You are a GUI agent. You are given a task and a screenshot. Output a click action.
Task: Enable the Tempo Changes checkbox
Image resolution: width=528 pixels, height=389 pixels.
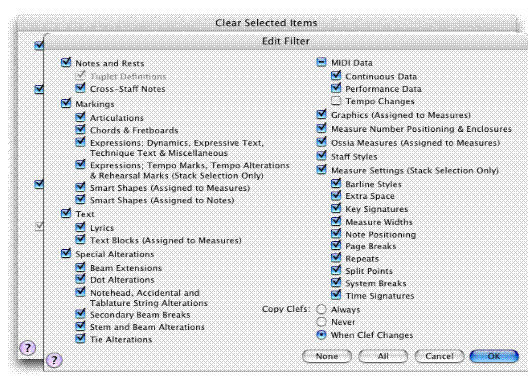(x=336, y=101)
